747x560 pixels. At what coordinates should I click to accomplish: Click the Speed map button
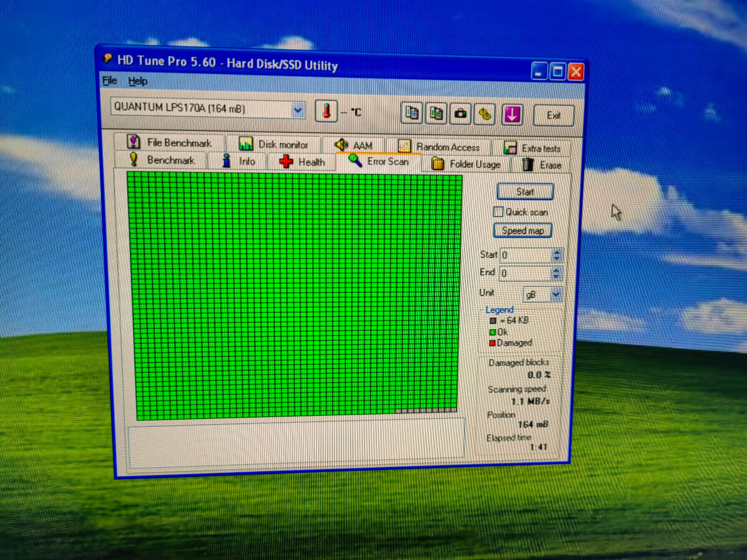click(x=523, y=231)
